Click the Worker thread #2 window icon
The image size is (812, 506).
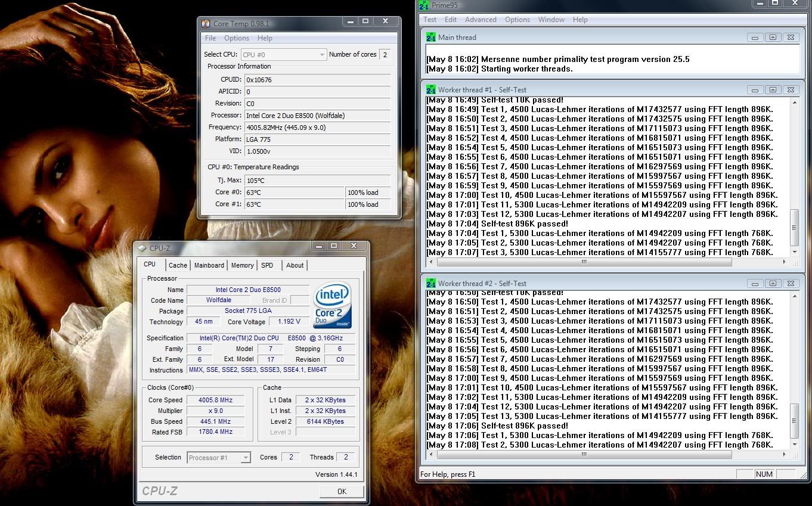tap(431, 283)
